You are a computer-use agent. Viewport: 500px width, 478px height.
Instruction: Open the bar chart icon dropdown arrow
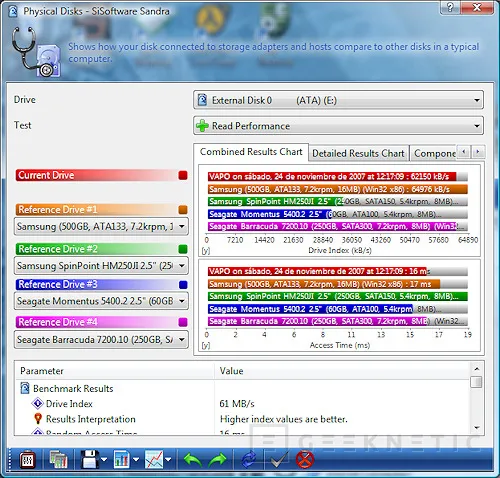point(136,460)
